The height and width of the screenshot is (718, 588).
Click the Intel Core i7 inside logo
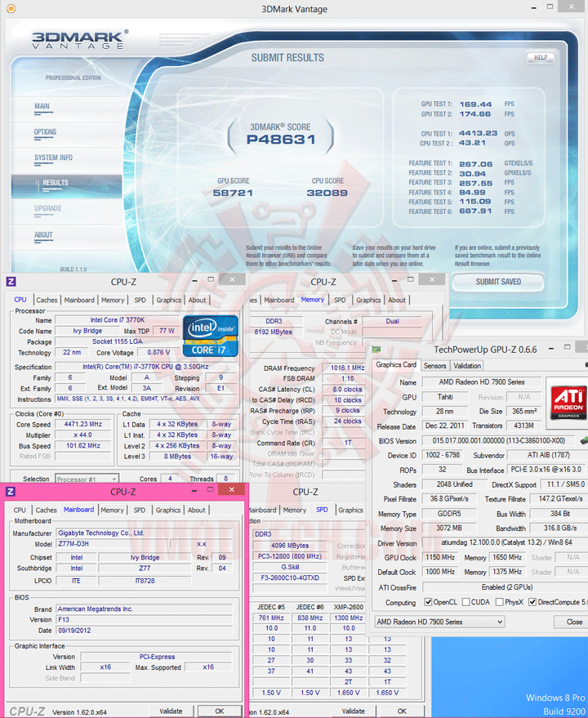click(x=210, y=336)
